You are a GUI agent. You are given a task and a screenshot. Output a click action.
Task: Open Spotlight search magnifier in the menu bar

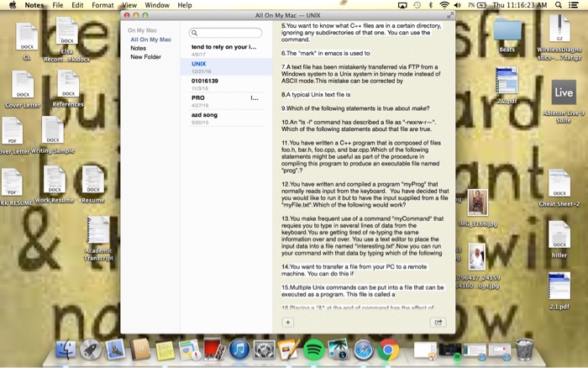tap(559, 5)
